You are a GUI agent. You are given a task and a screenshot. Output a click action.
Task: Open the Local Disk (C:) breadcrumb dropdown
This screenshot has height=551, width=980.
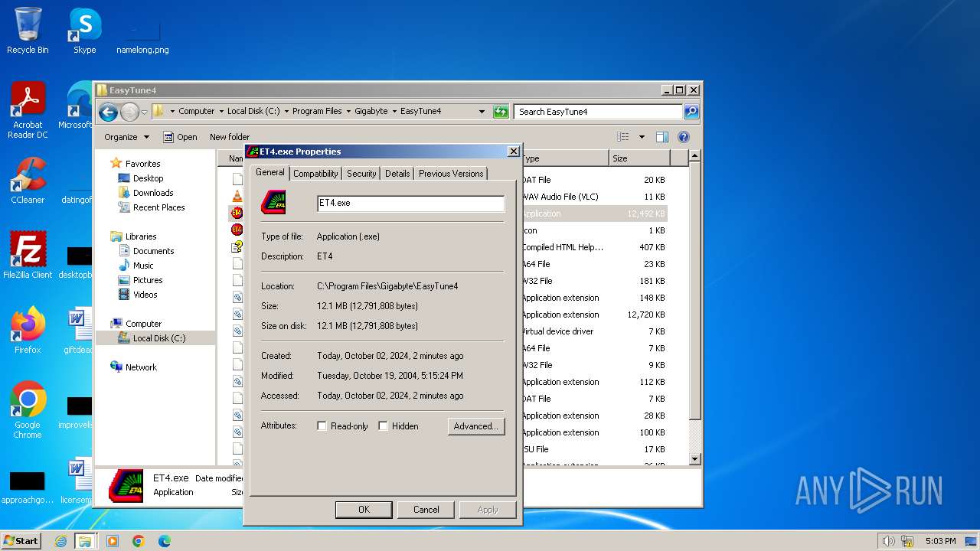click(x=286, y=112)
